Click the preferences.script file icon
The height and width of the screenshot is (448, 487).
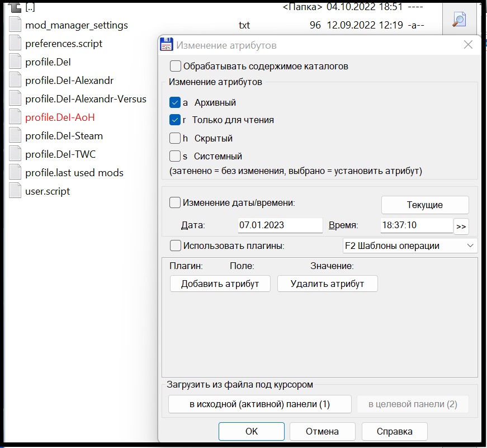tap(15, 44)
